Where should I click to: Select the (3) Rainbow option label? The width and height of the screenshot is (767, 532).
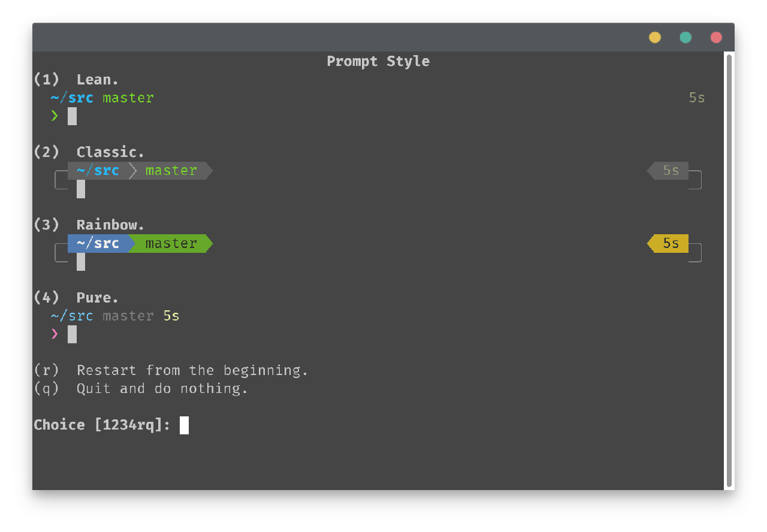pyautogui.click(x=89, y=225)
